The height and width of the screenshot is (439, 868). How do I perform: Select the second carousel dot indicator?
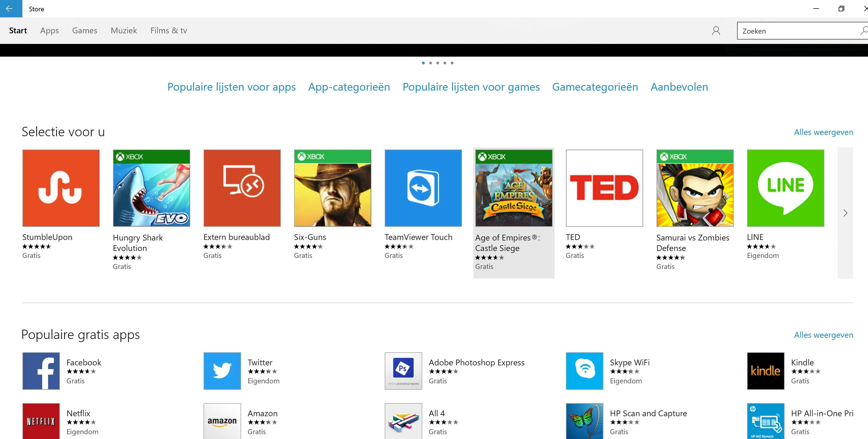click(430, 63)
